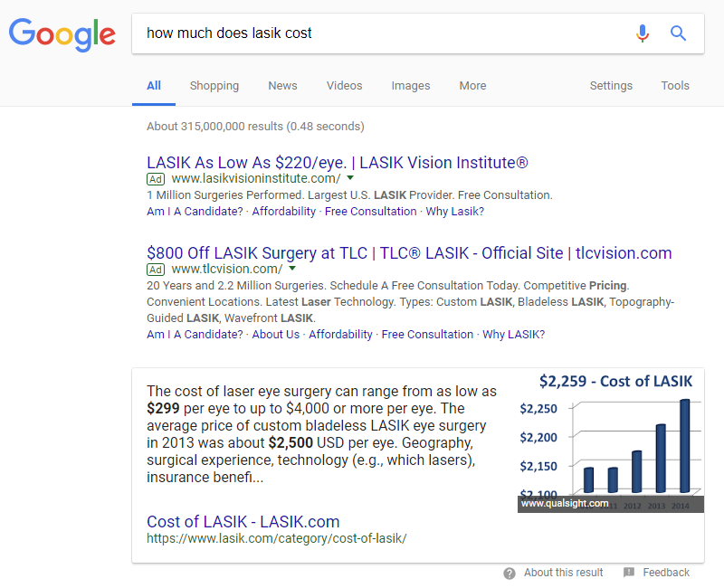724x588 pixels.
Task: Open the More search menu
Action: 472,86
